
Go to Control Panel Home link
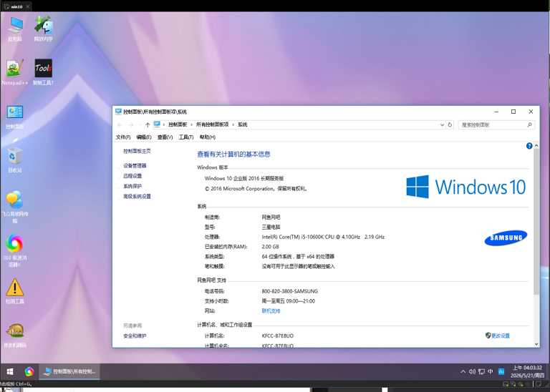pyautogui.click(x=137, y=151)
